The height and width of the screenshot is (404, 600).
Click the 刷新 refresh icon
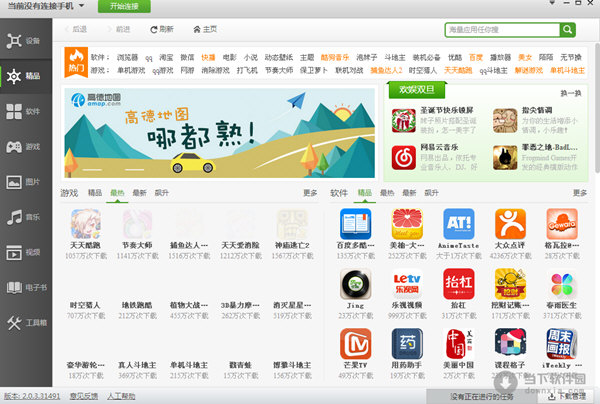point(154,29)
